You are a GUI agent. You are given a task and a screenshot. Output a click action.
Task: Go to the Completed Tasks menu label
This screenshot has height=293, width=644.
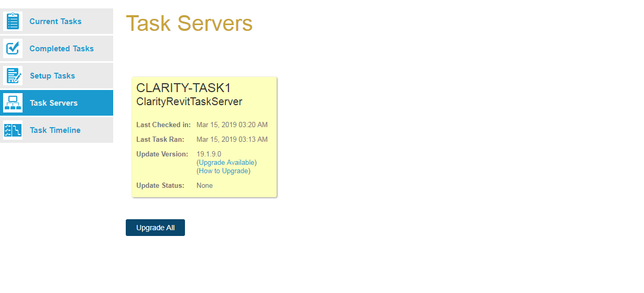(x=61, y=49)
